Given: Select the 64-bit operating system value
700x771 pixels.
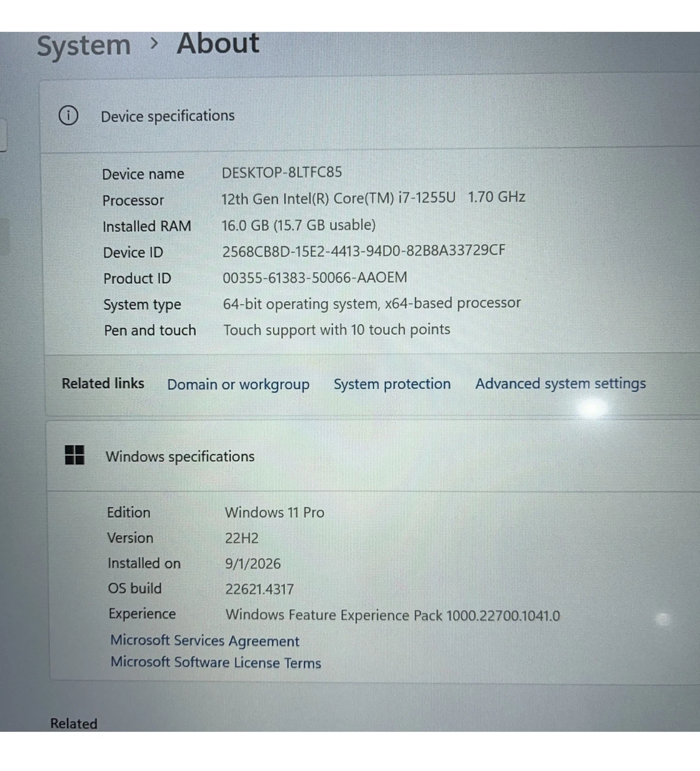Looking at the screenshot, I should click(372, 303).
